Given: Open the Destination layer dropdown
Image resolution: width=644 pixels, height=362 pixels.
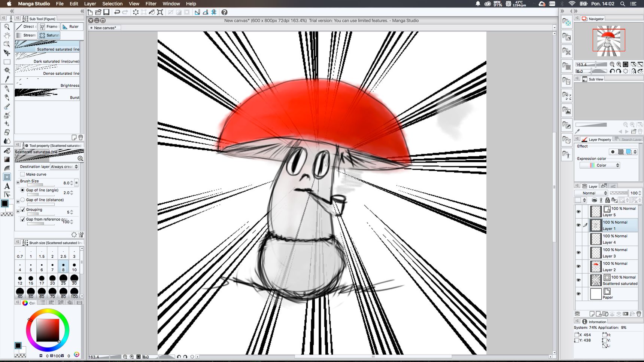Looking at the screenshot, I should (x=64, y=166).
